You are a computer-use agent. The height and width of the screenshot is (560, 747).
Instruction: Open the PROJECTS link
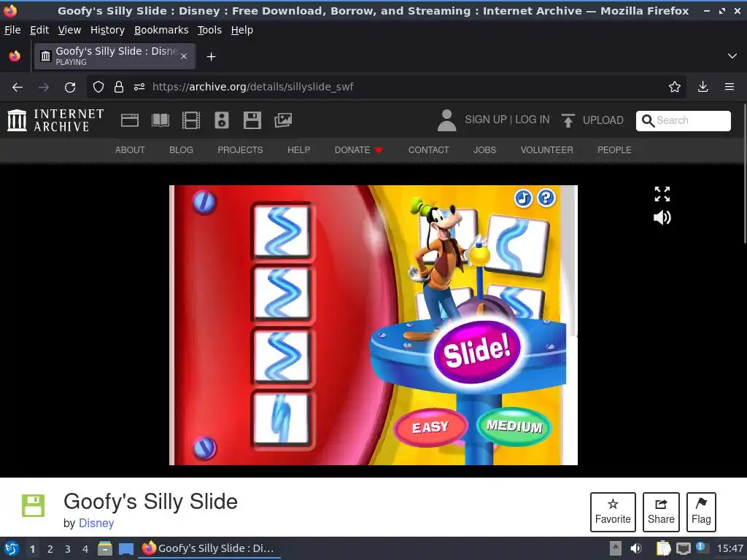tap(240, 149)
